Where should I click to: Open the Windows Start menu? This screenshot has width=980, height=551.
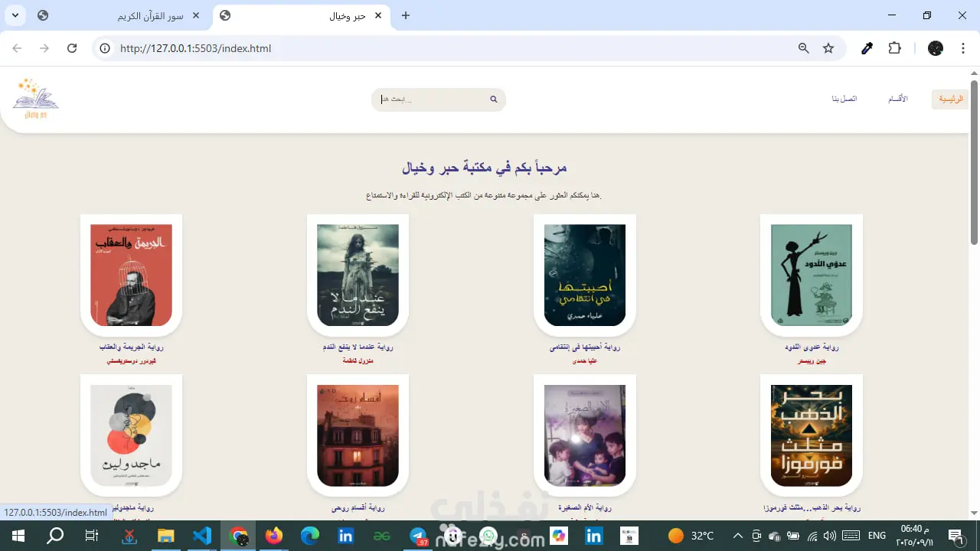coord(18,536)
